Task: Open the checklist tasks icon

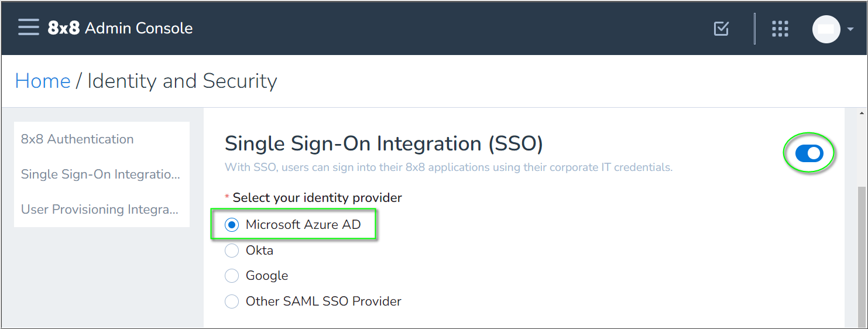Action: coord(722,28)
